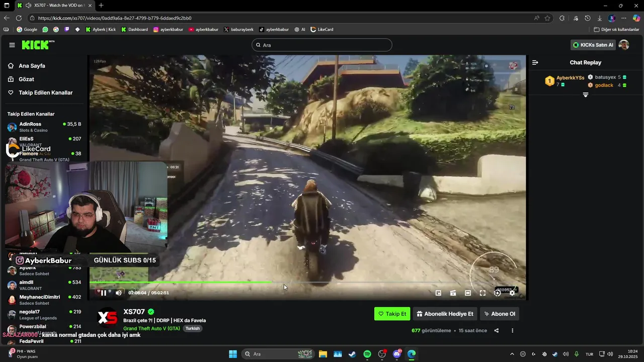This screenshot has width=644, height=362.
Task: Open the Windows Start menu
Action: [233, 354]
